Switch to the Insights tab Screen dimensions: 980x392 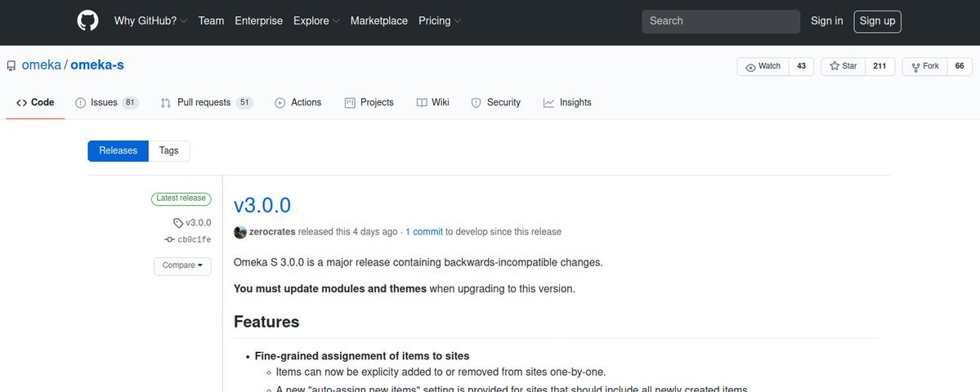coord(567,102)
